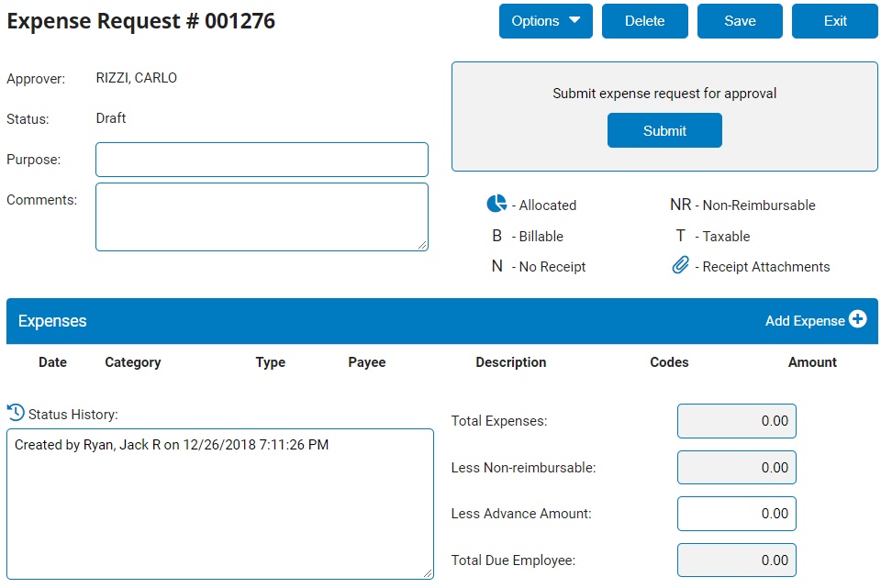Viewport: 881px width, 588px height.
Task: Click the NR Non-Reimbursable legend symbol
Action: point(680,205)
